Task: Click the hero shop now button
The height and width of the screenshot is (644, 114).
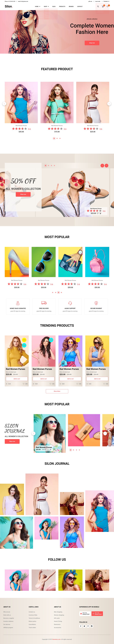Action: coord(92,43)
